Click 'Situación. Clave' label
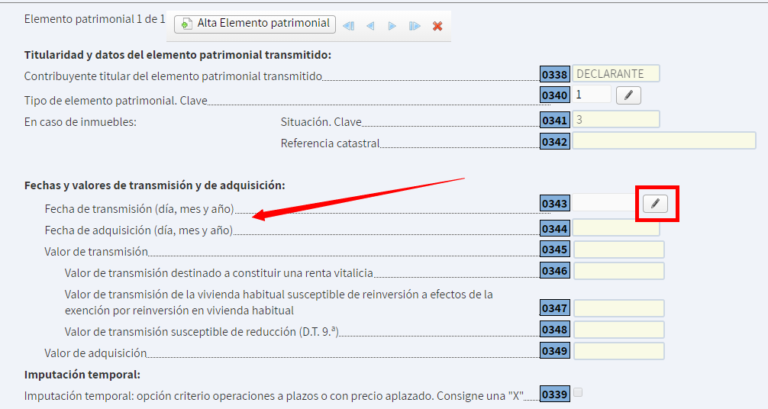 tap(321, 121)
